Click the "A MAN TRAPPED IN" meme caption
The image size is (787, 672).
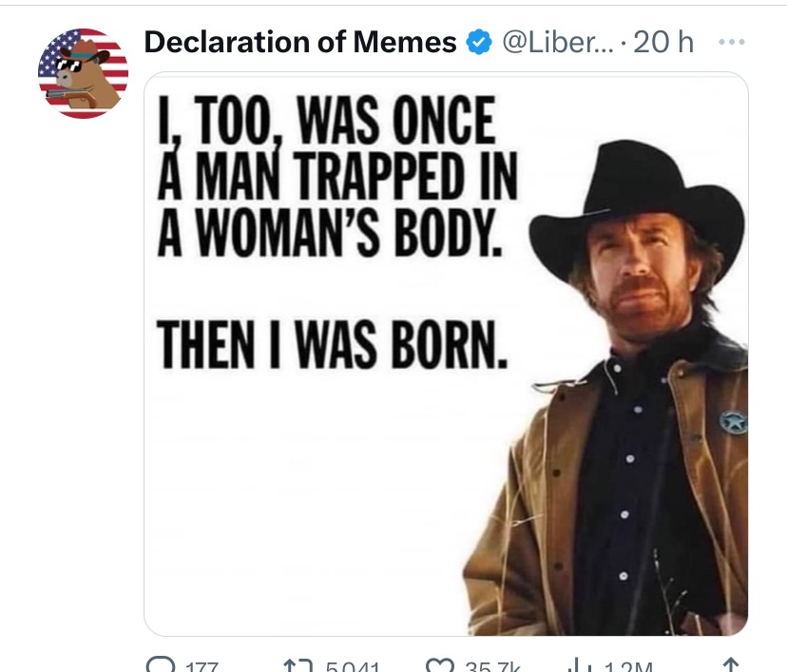coord(337,177)
